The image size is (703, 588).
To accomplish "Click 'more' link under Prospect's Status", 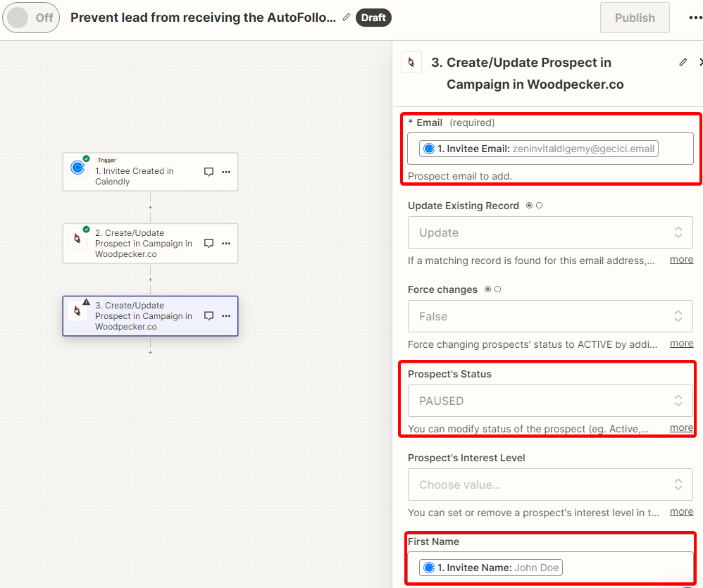I will tap(681, 427).
